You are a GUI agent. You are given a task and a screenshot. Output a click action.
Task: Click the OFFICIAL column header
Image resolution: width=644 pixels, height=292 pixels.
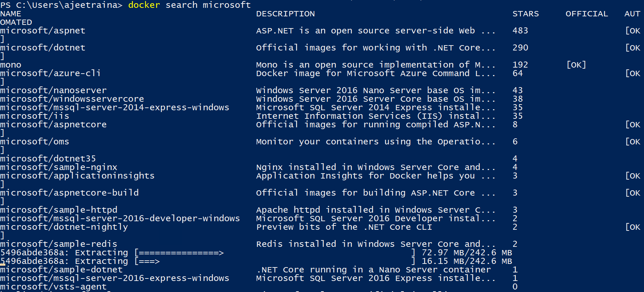click(587, 14)
